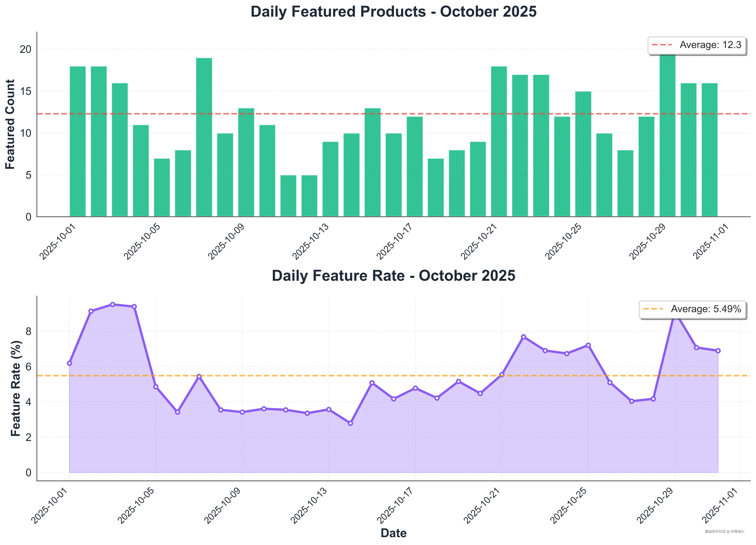Select the tall October 7 bar
Viewport: 756px width, 545px height.
point(204,137)
